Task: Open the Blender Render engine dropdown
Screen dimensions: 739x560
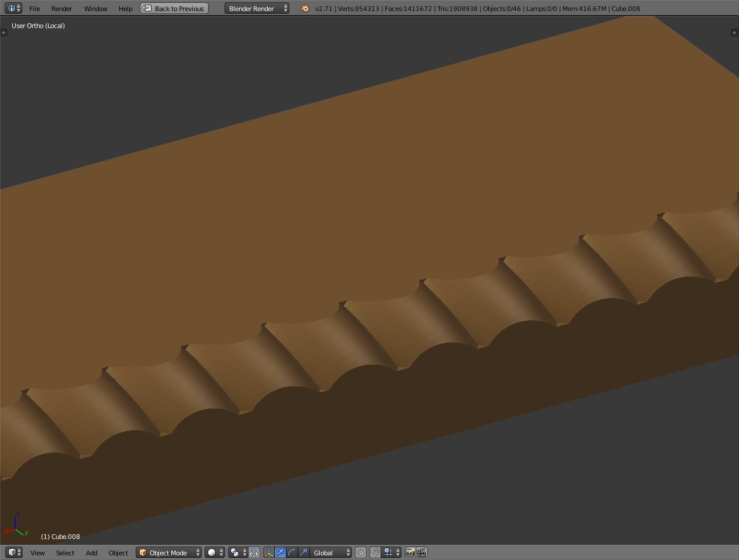Action: 257,8
